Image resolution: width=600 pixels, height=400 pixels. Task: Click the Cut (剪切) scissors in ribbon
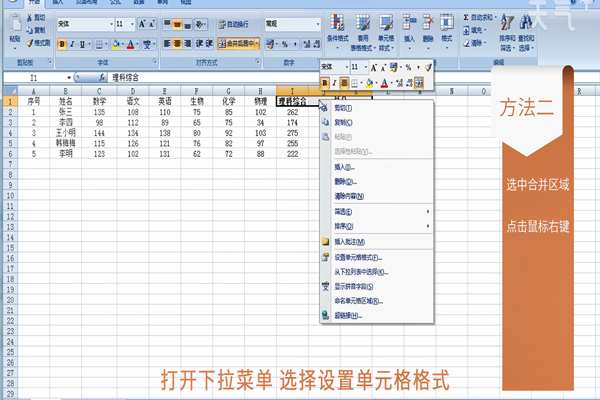pos(30,18)
